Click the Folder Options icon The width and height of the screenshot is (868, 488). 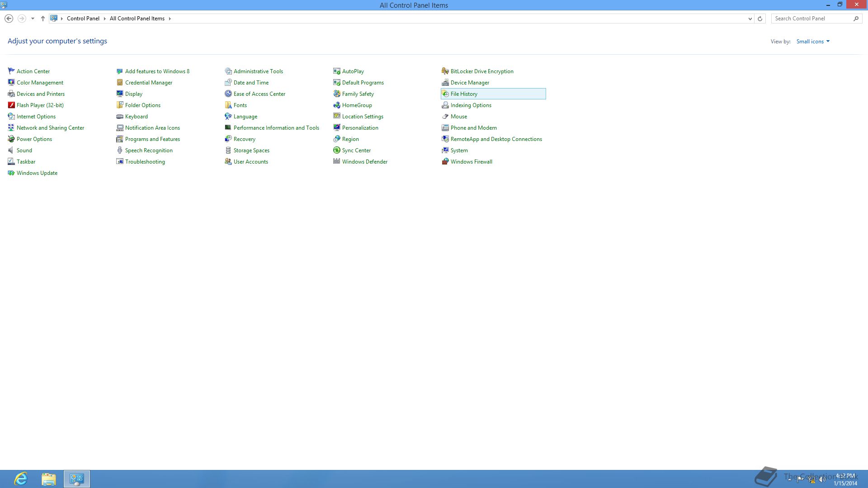click(120, 105)
